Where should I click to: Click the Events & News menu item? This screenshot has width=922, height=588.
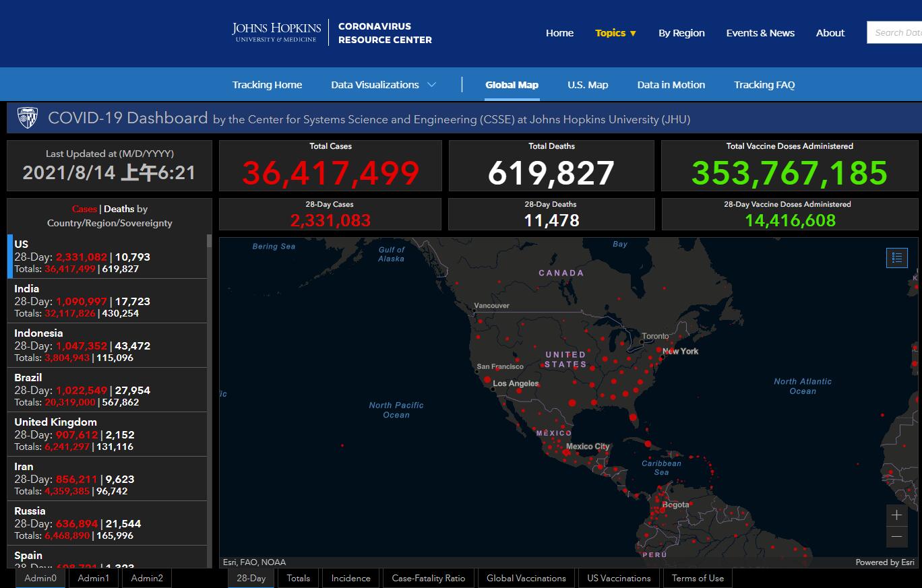pos(760,33)
